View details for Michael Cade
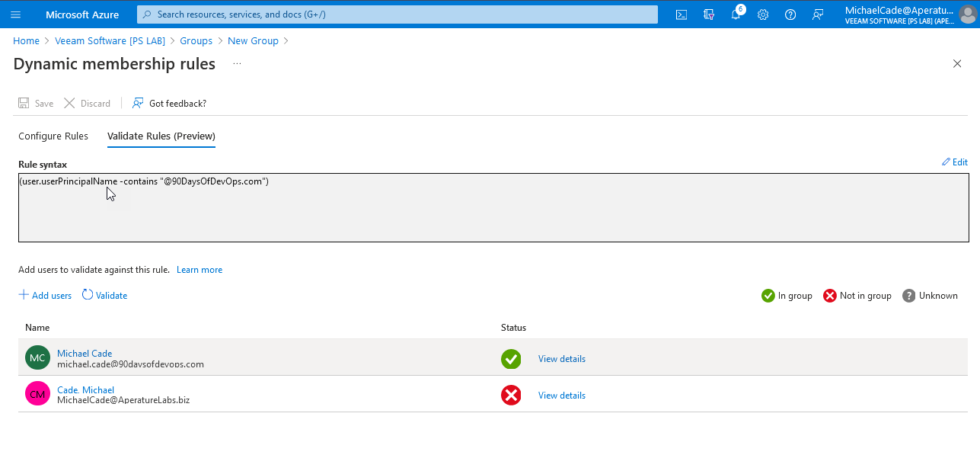 tap(561, 359)
